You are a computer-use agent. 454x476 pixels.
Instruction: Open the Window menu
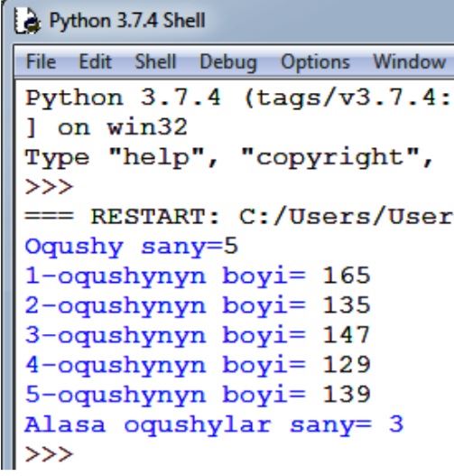click(x=410, y=61)
